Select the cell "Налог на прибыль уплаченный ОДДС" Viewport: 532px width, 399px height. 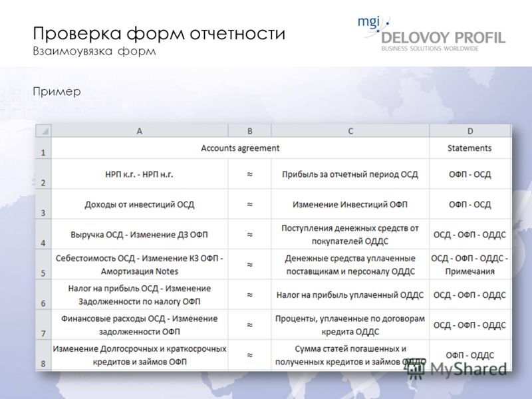pos(350,295)
